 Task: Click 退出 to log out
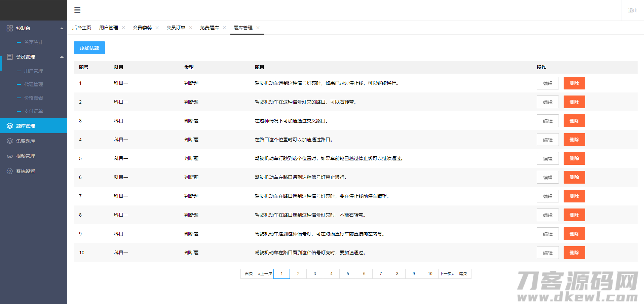click(633, 10)
